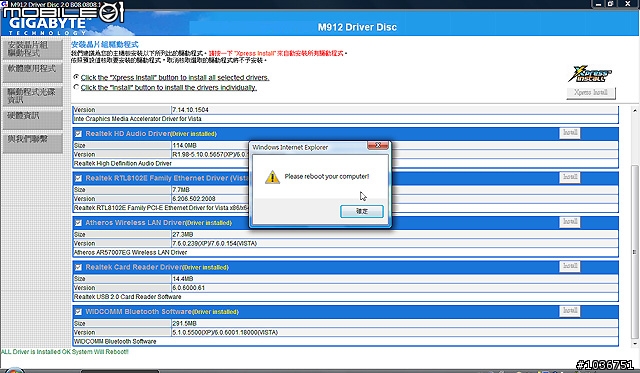The image size is (640, 373).
Task: Click the driver list scrollbar up arrow
Action: click(635, 110)
